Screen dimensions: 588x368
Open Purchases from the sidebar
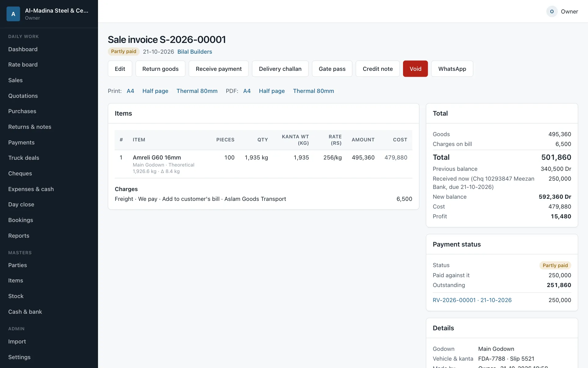(22, 111)
